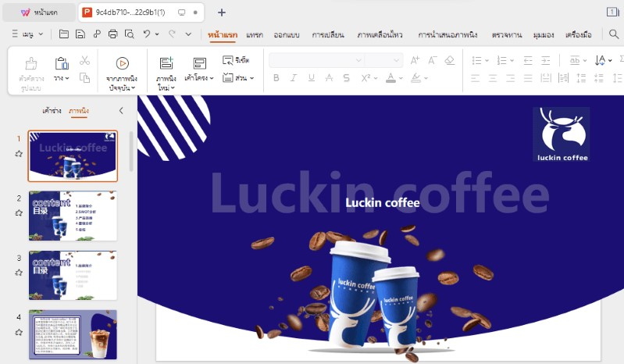Go to the หน้าแรก home window tab
Screen dimensions: 624x364
coord(39,12)
